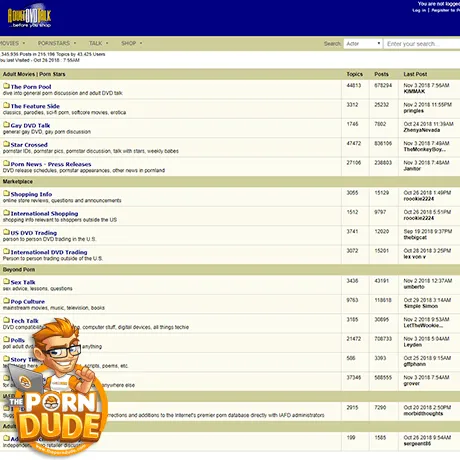This screenshot has width=460, height=460.
Task: Click the Register link in header
Action: [445, 10]
